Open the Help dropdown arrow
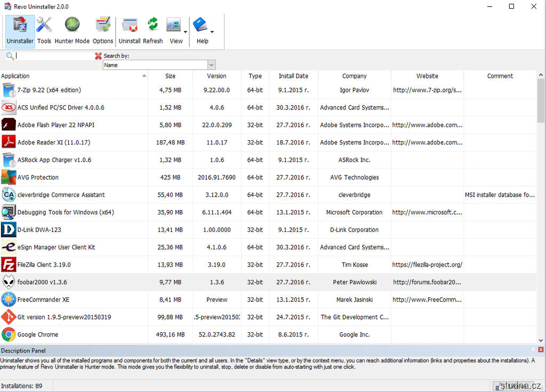546x392 pixels. [x=212, y=32]
